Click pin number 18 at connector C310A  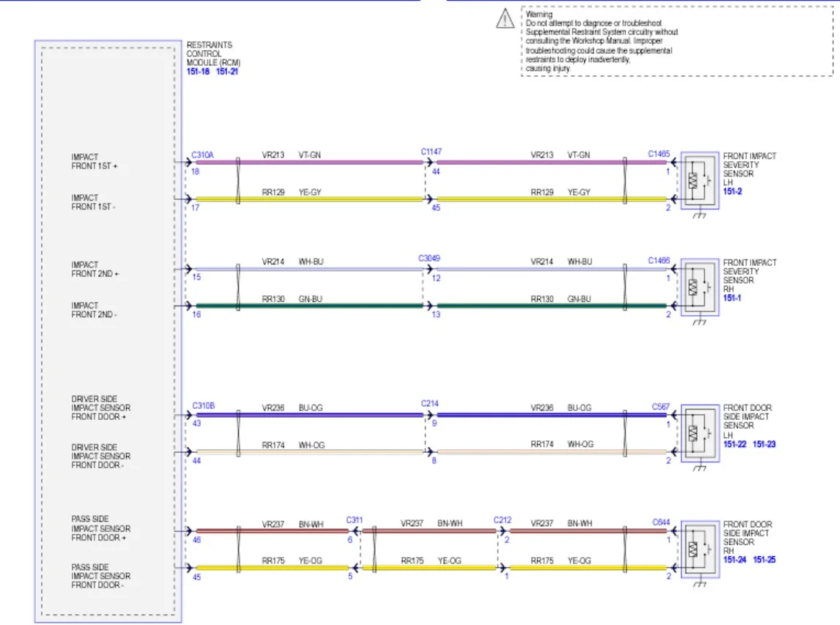click(195, 171)
